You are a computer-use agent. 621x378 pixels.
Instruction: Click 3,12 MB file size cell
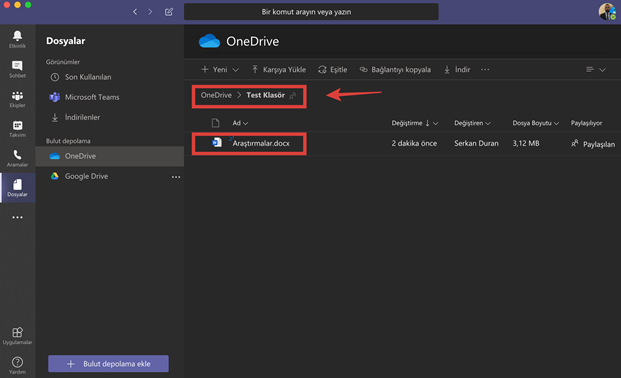coord(526,143)
